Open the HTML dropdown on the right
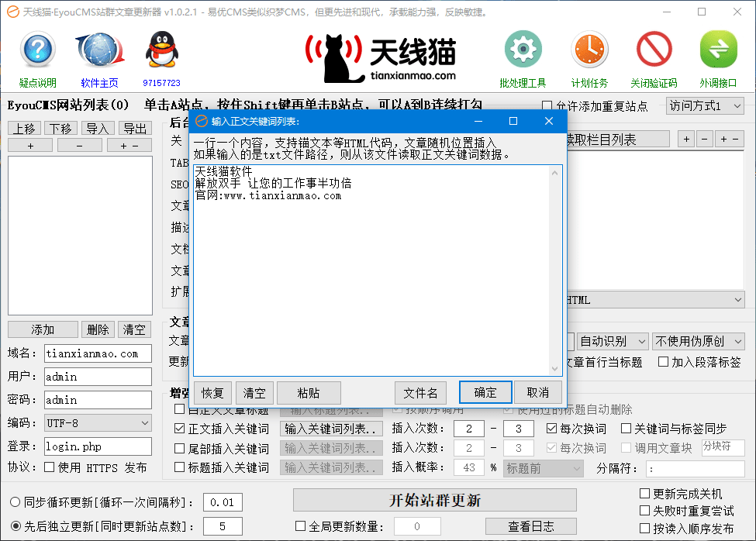The image size is (756, 541). point(656,300)
